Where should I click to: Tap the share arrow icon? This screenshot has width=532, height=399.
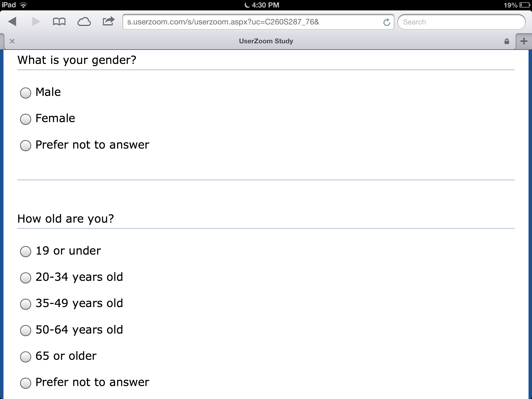click(109, 21)
